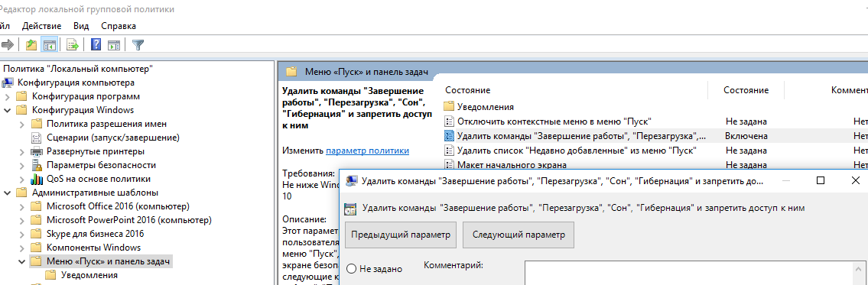Sort by the second Состояние column header

[x=746, y=90]
